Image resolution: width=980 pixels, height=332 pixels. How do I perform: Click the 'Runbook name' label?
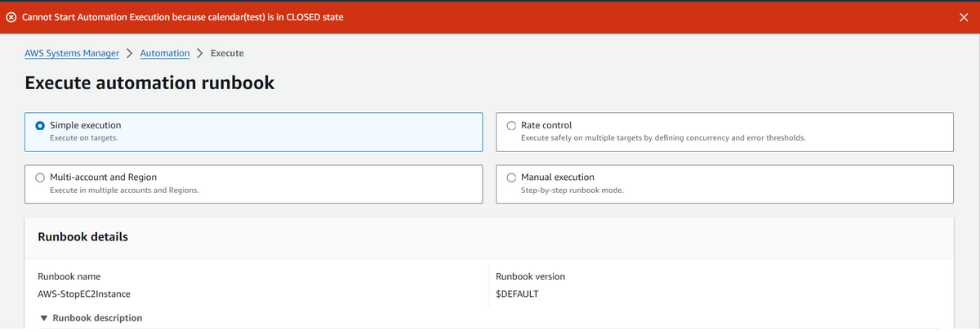click(69, 276)
